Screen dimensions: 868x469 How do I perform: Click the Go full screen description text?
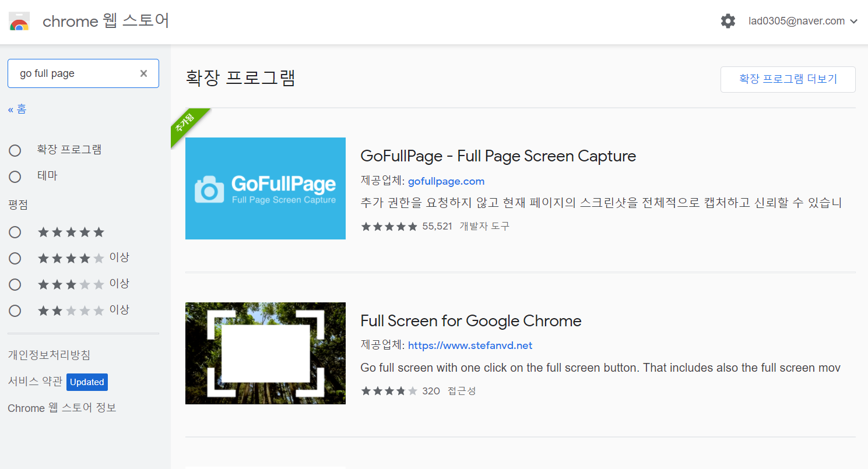pos(600,368)
